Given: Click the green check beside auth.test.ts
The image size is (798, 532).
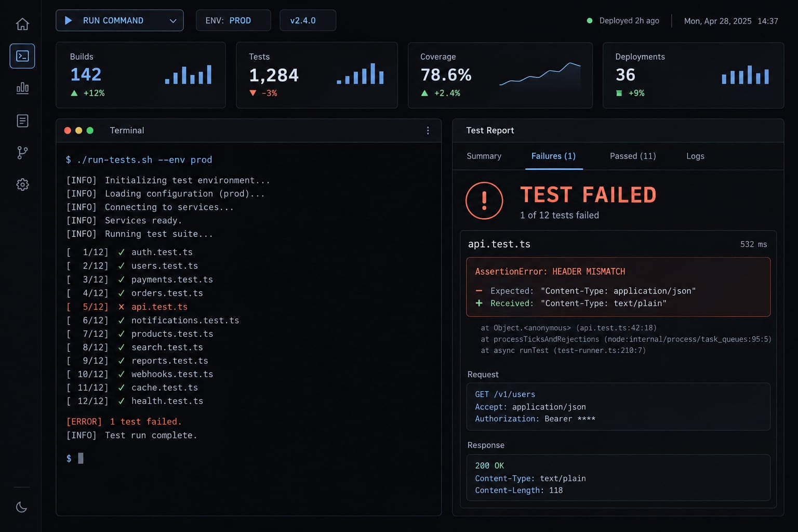Looking at the screenshot, I should pyautogui.click(x=121, y=252).
